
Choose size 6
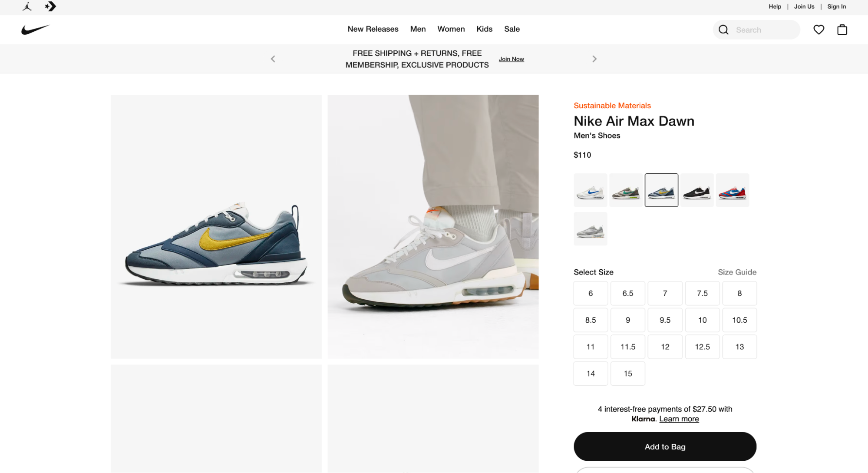point(591,294)
